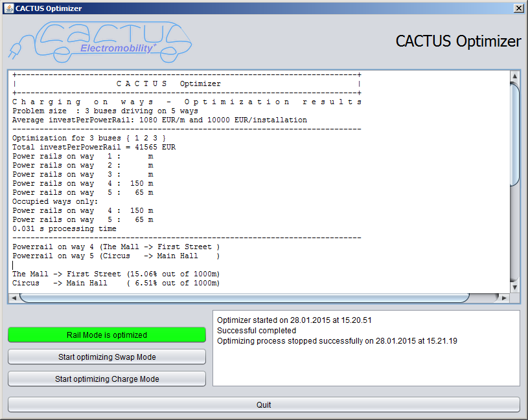
Task: Click the vertical scrollbar down arrow
Action: [x=514, y=287]
